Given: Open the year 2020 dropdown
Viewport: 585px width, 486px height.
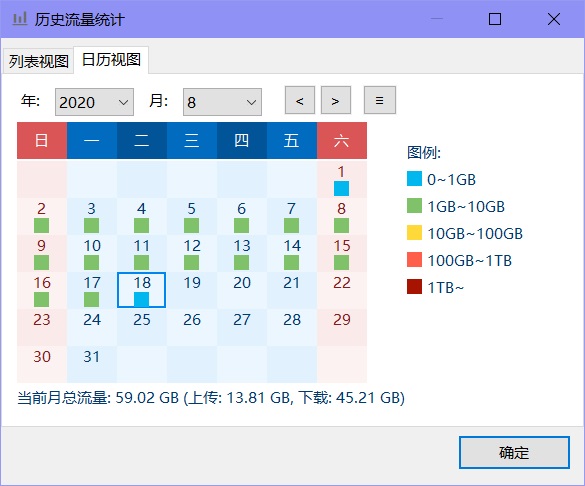Looking at the screenshot, I should pos(94,102).
